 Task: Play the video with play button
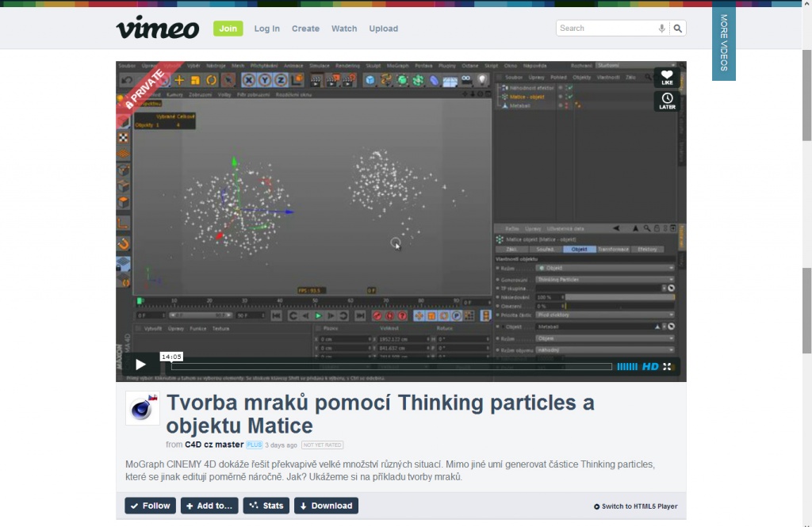point(140,365)
